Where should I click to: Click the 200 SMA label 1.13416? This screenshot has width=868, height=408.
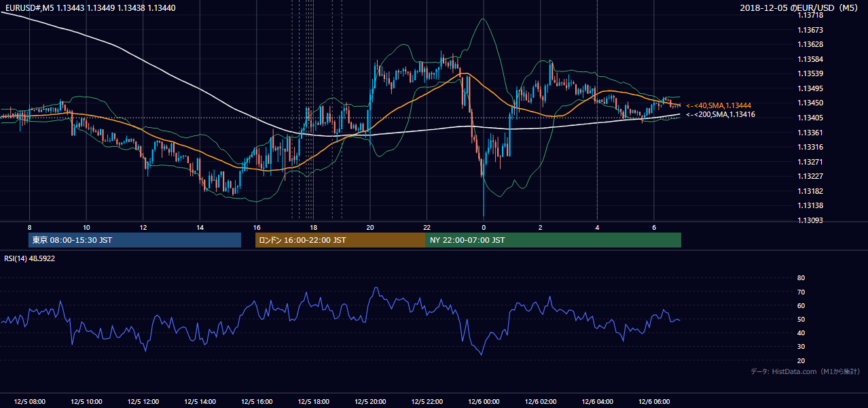click(x=720, y=114)
